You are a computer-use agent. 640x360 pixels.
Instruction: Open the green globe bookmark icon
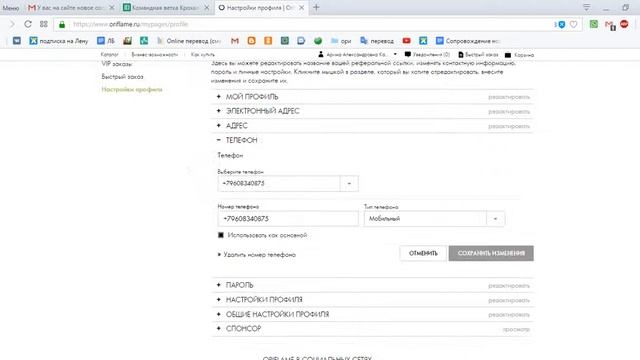pos(318,41)
